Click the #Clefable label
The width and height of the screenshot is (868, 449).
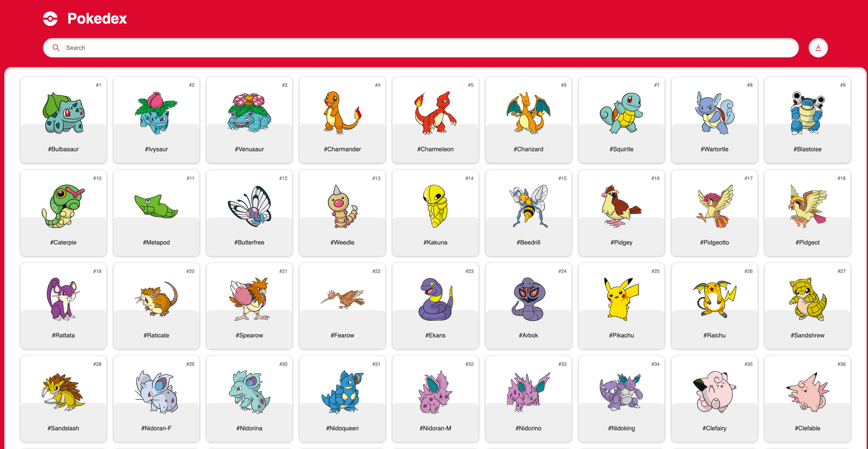click(807, 428)
